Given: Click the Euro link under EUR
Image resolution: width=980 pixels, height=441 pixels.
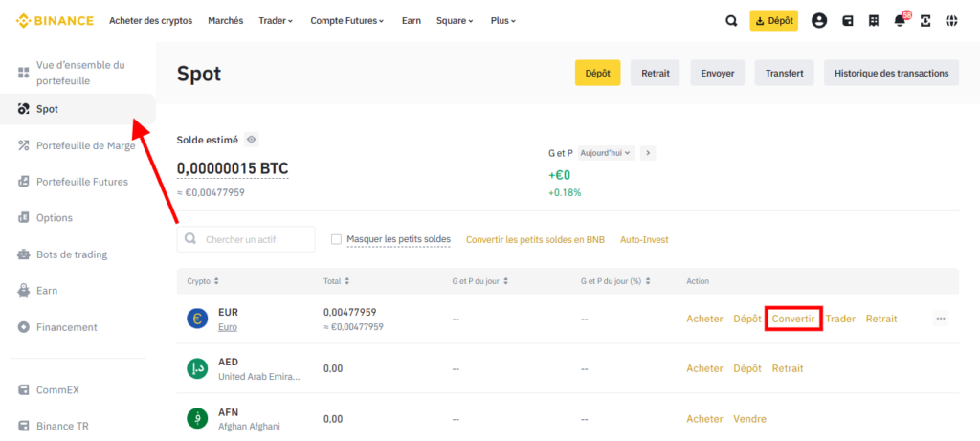Looking at the screenshot, I should pyautogui.click(x=228, y=327).
